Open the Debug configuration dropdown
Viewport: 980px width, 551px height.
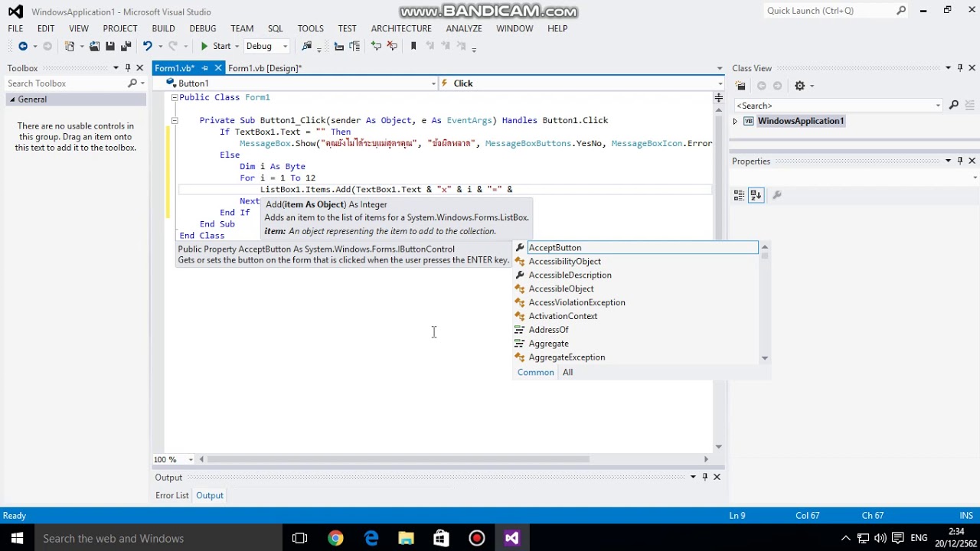285,47
